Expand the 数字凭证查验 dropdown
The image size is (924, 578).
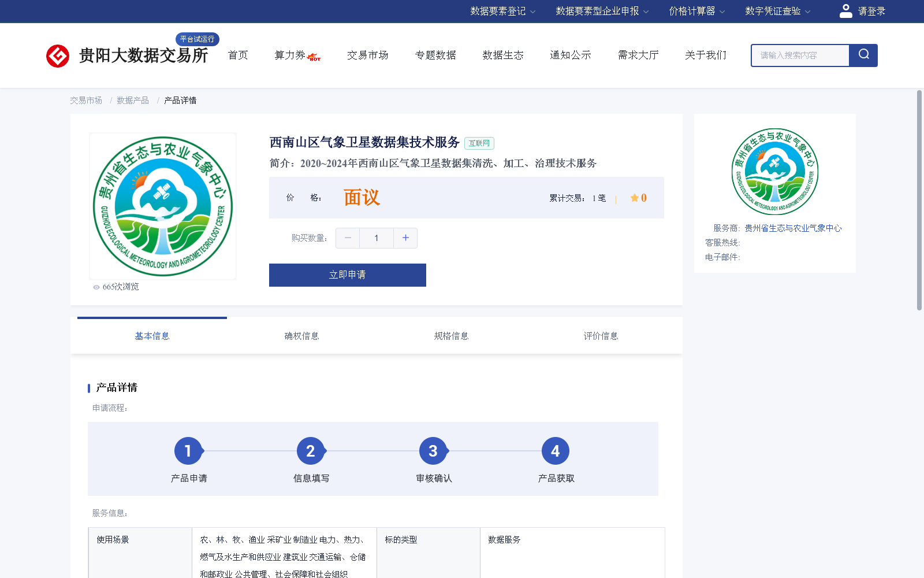[777, 11]
